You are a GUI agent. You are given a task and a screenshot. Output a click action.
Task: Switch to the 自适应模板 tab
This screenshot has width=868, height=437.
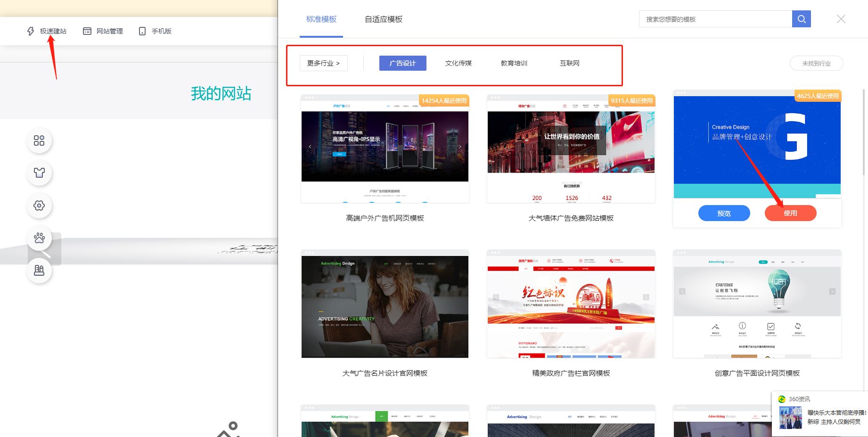click(x=383, y=19)
